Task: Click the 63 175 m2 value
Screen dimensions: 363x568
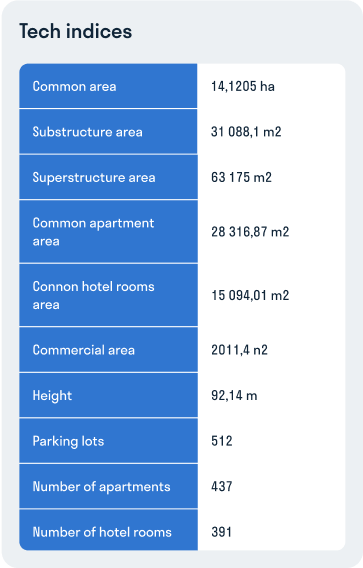Action: [x=241, y=177]
